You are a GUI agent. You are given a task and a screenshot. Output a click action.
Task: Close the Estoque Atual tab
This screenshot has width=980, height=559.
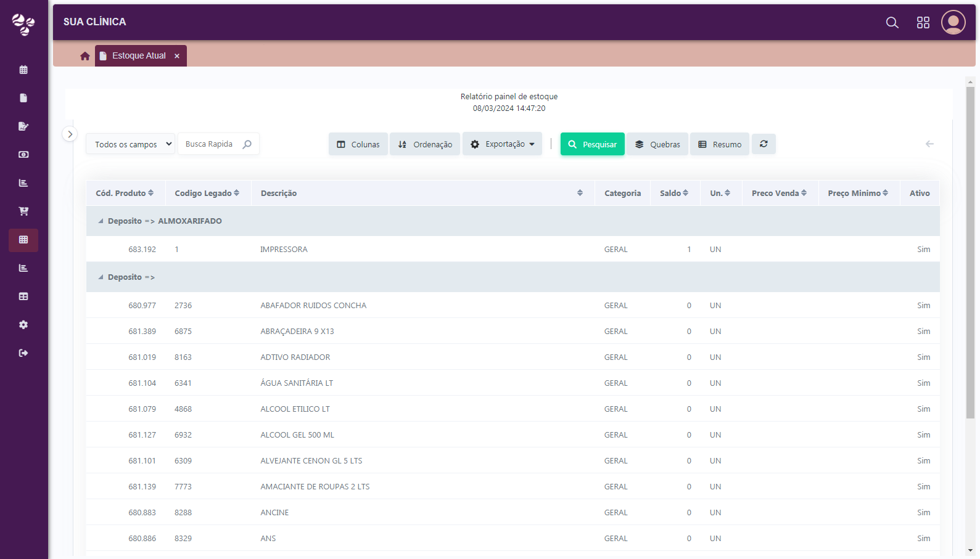pyautogui.click(x=177, y=56)
